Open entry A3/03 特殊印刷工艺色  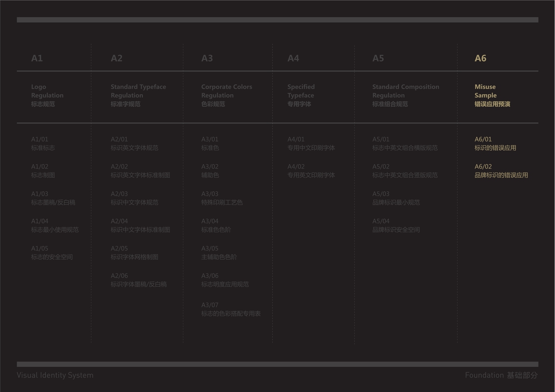click(222, 198)
